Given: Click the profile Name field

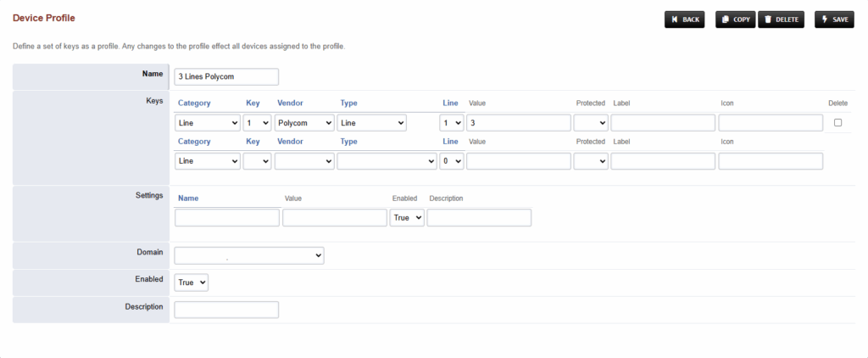Looking at the screenshot, I should 226,77.
